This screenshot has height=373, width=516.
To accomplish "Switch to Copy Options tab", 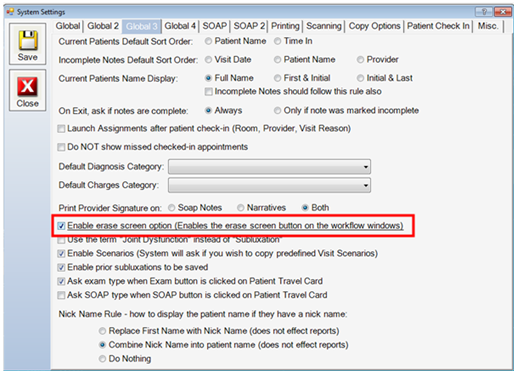I will point(374,26).
